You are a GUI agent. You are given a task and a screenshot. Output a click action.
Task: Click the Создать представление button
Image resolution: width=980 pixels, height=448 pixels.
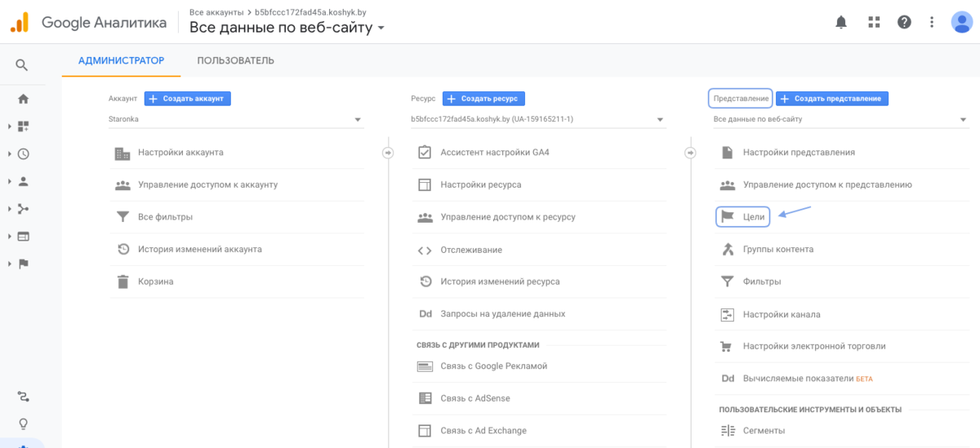click(x=831, y=99)
